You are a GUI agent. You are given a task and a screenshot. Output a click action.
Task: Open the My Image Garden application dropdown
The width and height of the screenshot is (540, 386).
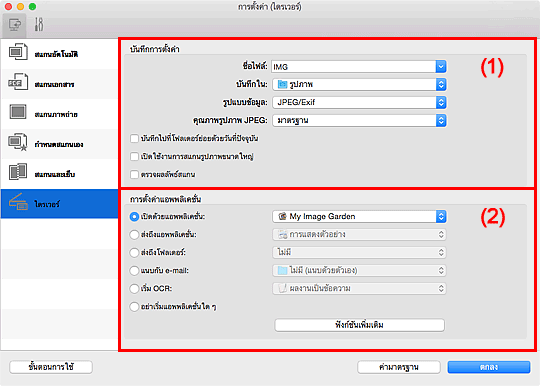(359, 216)
